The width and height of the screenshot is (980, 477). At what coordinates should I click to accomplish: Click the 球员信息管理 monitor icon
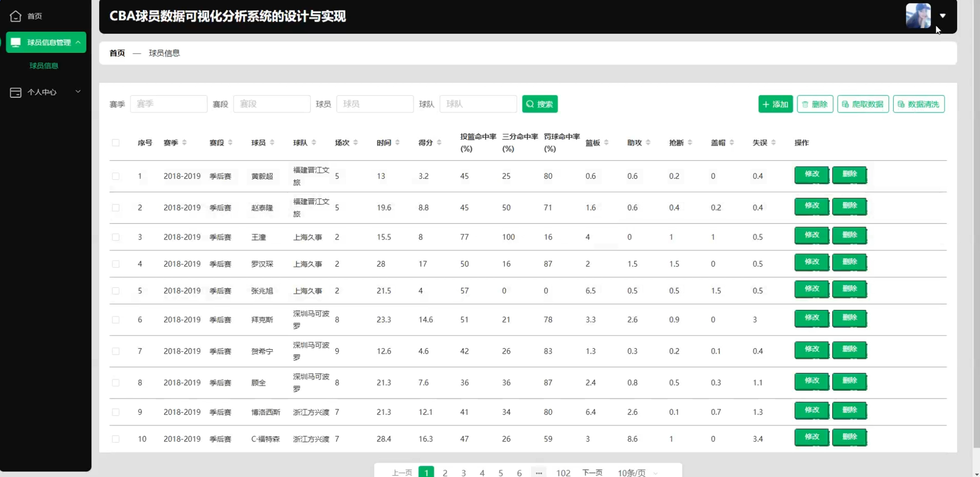[15, 42]
